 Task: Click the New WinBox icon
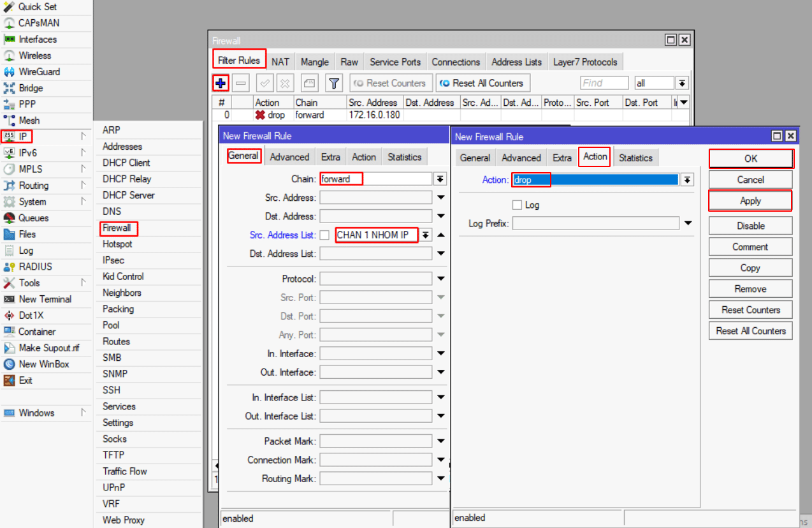(x=9, y=364)
